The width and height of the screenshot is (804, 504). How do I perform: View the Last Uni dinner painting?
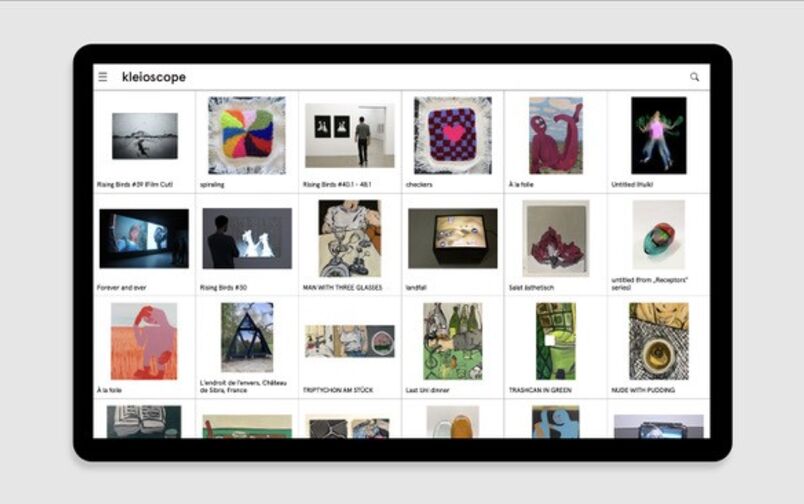453,341
